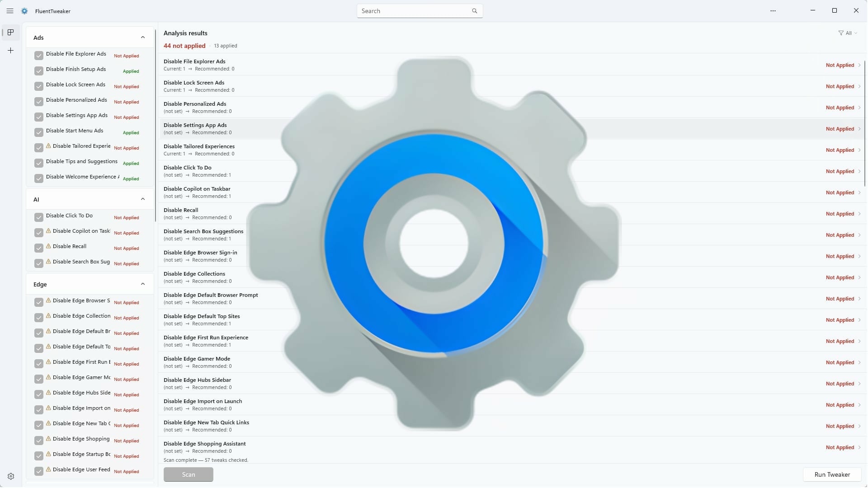The image size is (868, 488).
Task: Select Disable Personalized Ads result row
Action: click(x=511, y=108)
